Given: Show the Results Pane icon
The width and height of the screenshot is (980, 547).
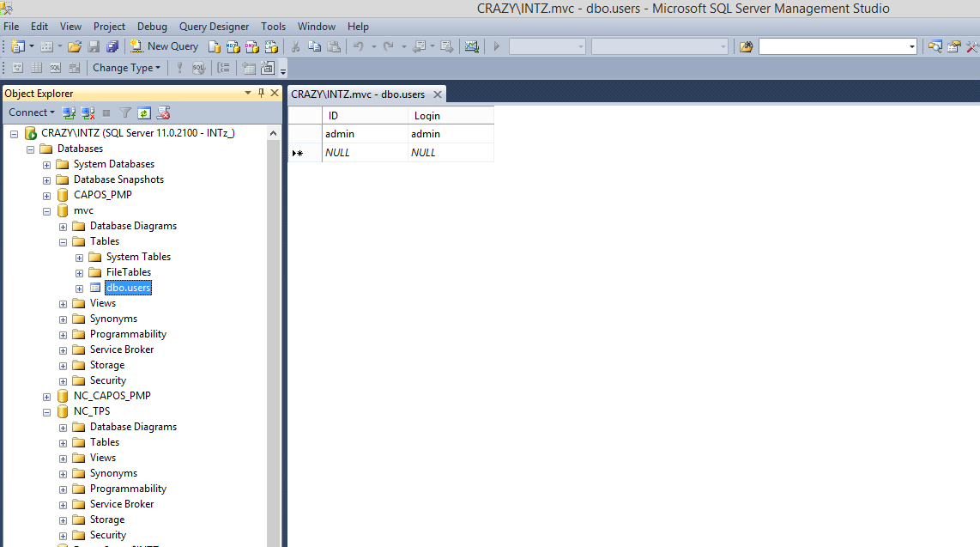Looking at the screenshot, I should tap(75, 68).
